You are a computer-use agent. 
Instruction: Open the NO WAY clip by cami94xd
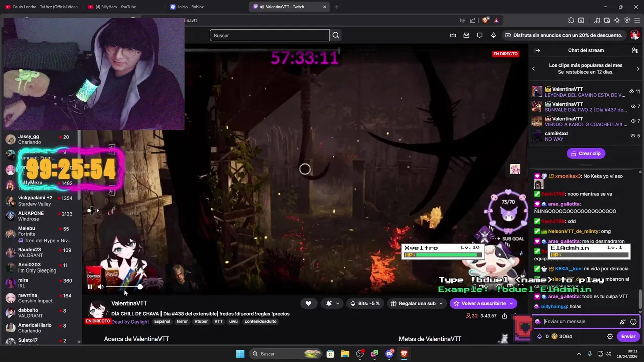[x=586, y=136]
